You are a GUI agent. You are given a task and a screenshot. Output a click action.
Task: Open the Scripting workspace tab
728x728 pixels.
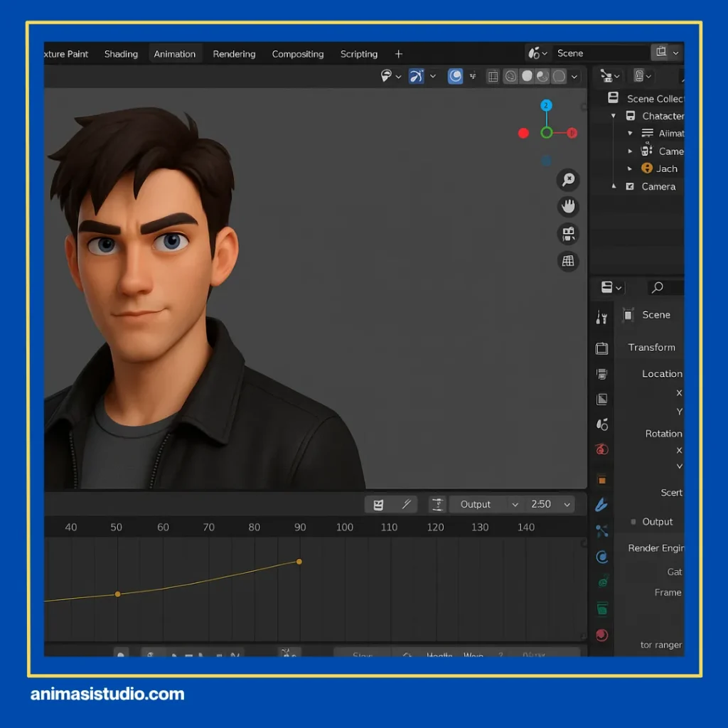pos(358,54)
